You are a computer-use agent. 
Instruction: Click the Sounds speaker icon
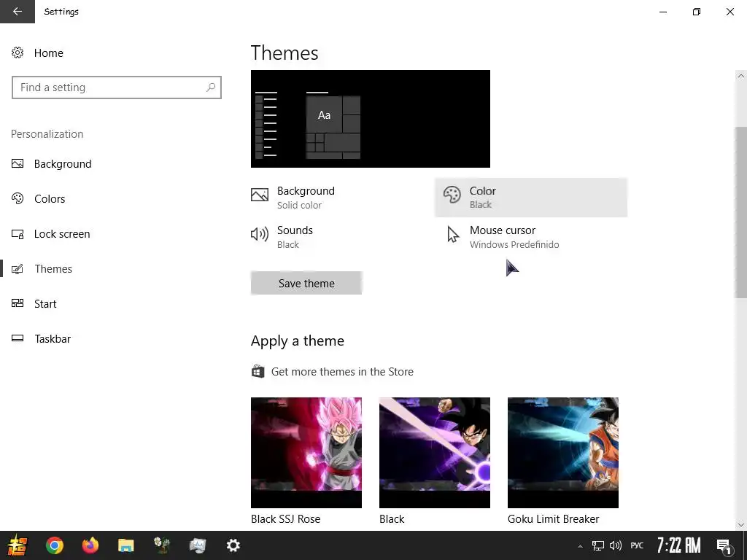260,234
